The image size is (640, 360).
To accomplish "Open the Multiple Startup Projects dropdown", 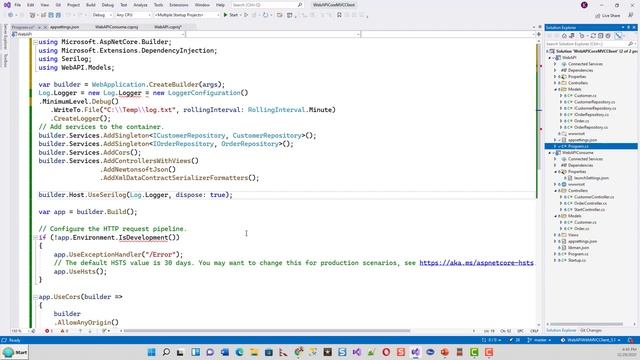I will pyautogui.click(x=186, y=15).
